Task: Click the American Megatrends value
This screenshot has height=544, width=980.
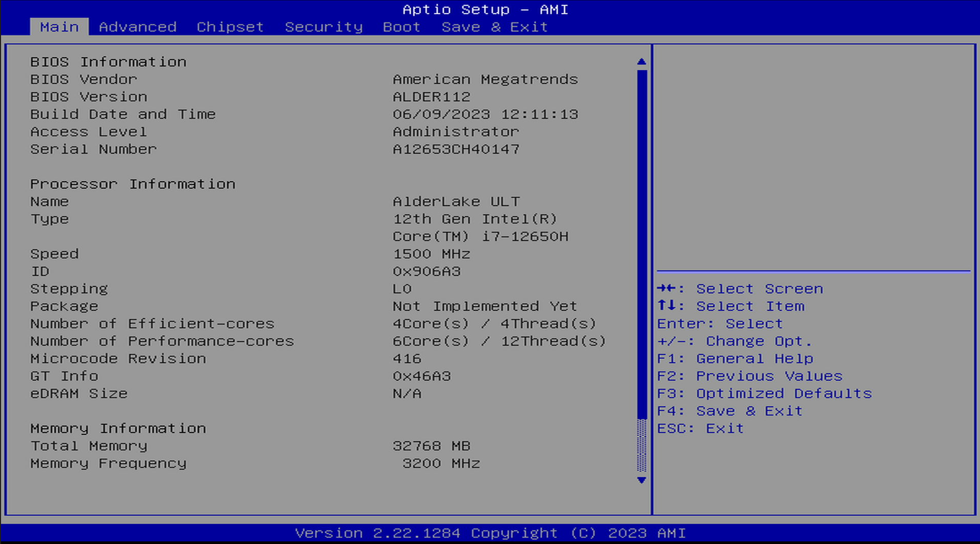Action: 485,79
